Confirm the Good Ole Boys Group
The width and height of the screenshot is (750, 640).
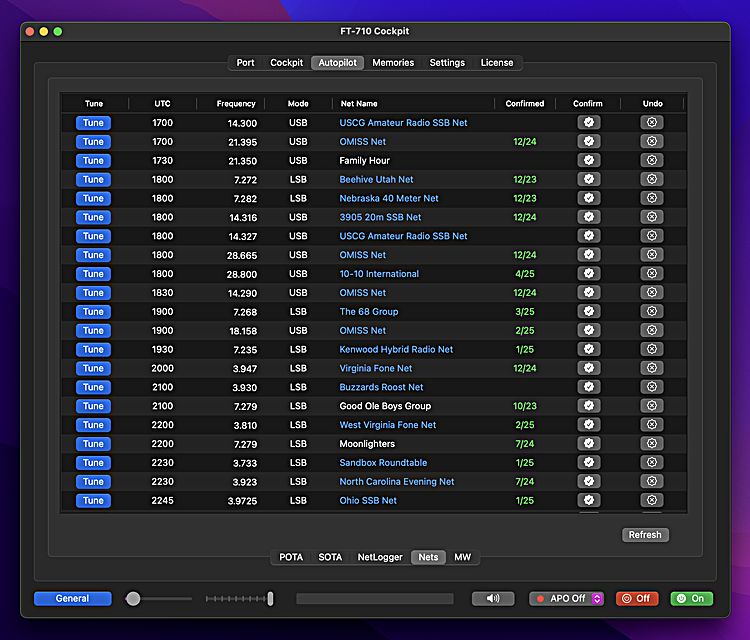tap(589, 406)
